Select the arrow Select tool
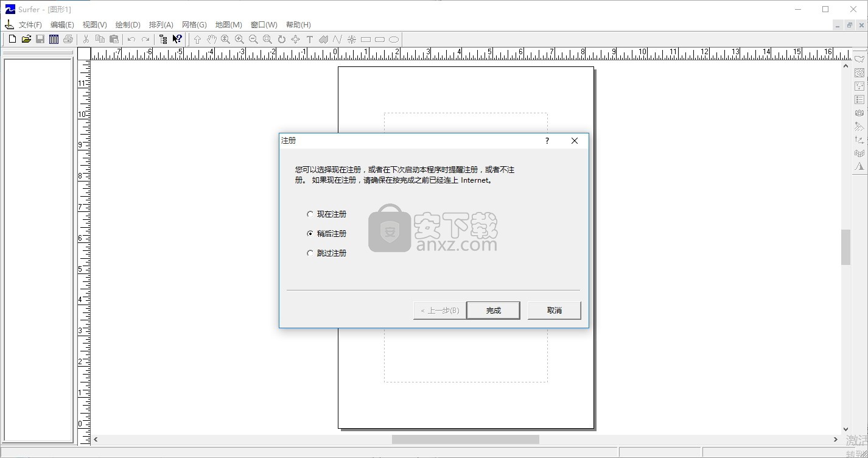This screenshot has height=458, width=868. [197, 39]
